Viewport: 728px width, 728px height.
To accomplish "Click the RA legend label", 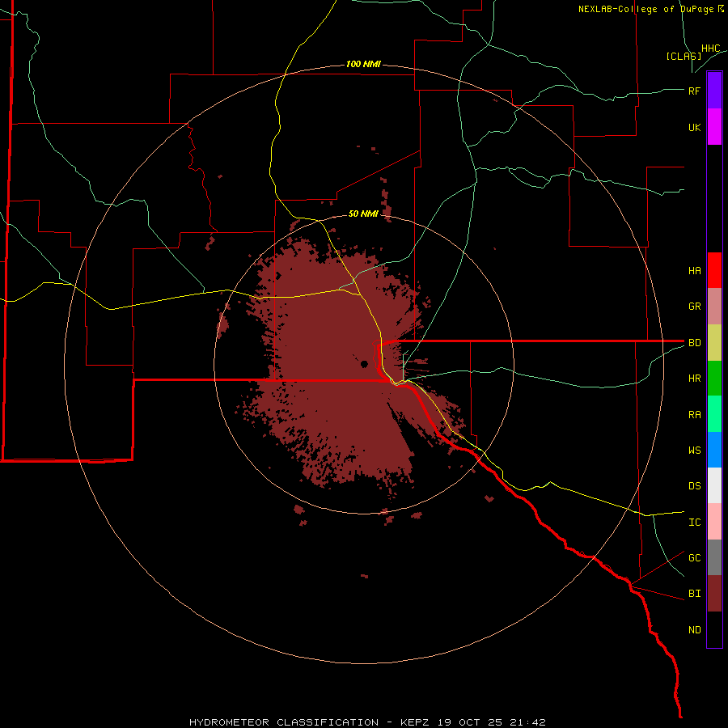I will point(694,415).
